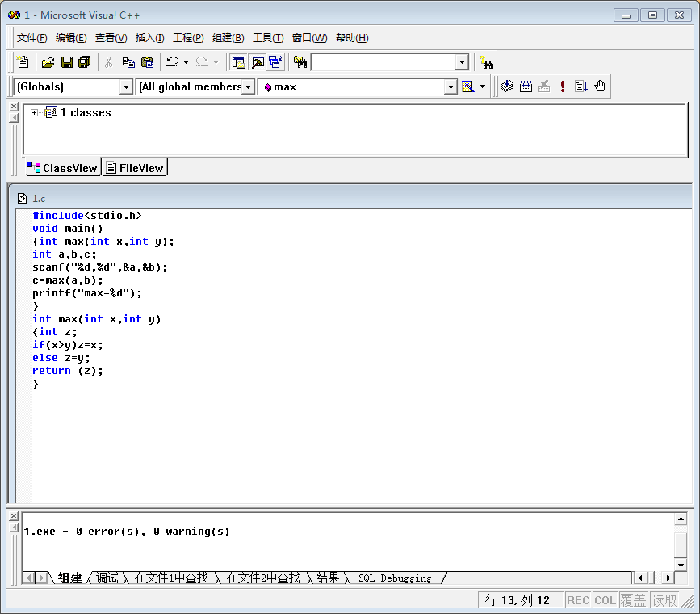
Task: Click the Copy icon in toolbar
Action: [128, 61]
